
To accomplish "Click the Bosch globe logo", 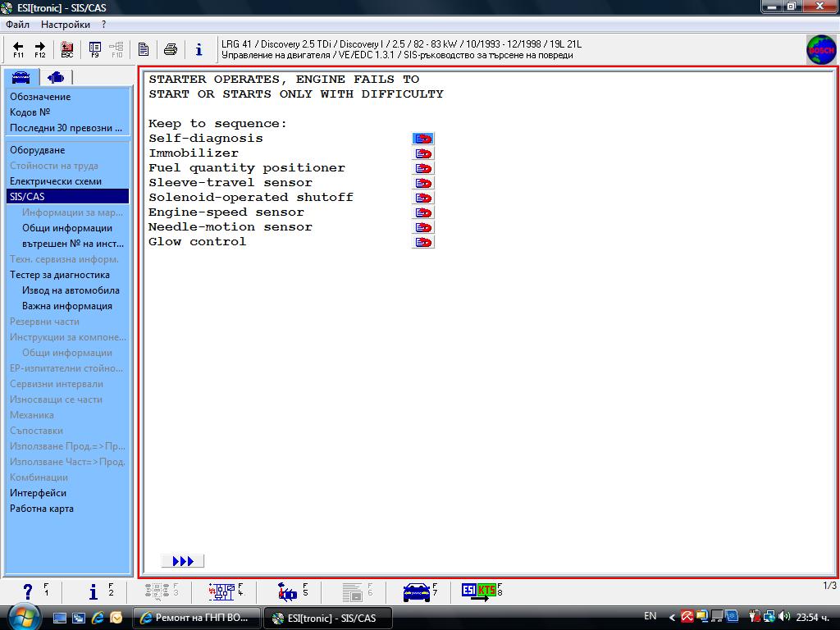I will [x=820, y=50].
